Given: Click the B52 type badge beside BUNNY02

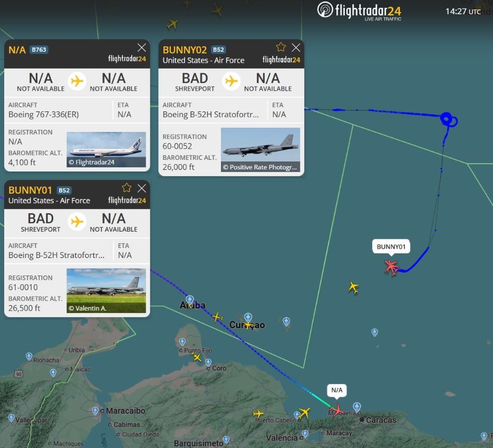Looking at the screenshot, I should coord(218,50).
